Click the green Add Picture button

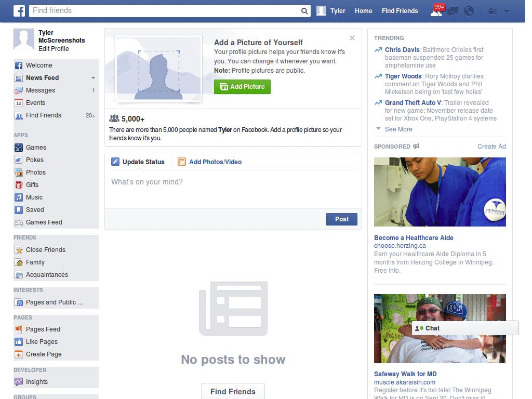(242, 87)
